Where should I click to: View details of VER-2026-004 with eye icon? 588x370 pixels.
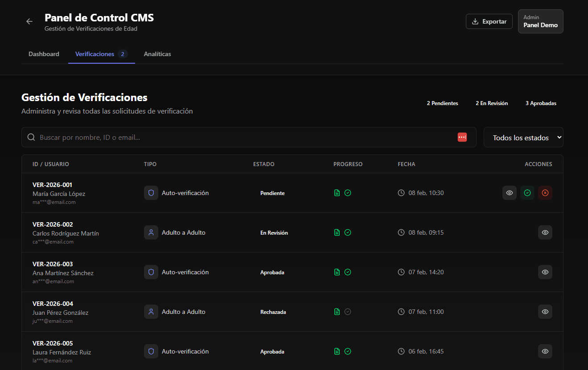[x=545, y=312]
